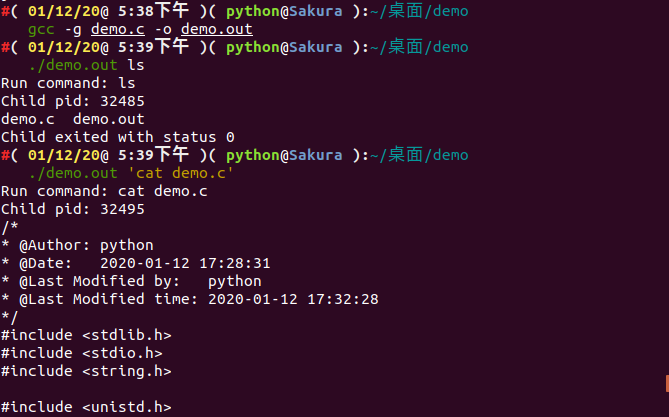
Task: Click the '@Author: python' comment line
Action: [x=80, y=245]
